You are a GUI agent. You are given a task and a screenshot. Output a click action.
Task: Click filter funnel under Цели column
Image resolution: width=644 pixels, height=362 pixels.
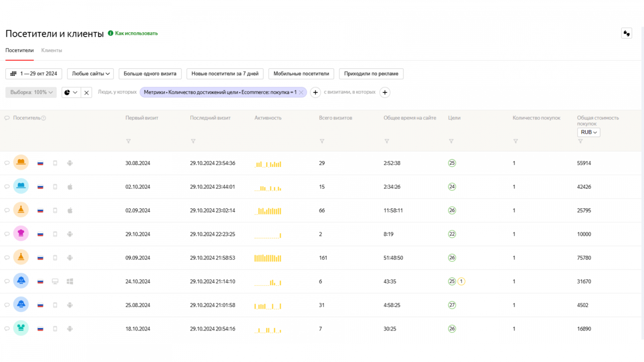coord(451,141)
